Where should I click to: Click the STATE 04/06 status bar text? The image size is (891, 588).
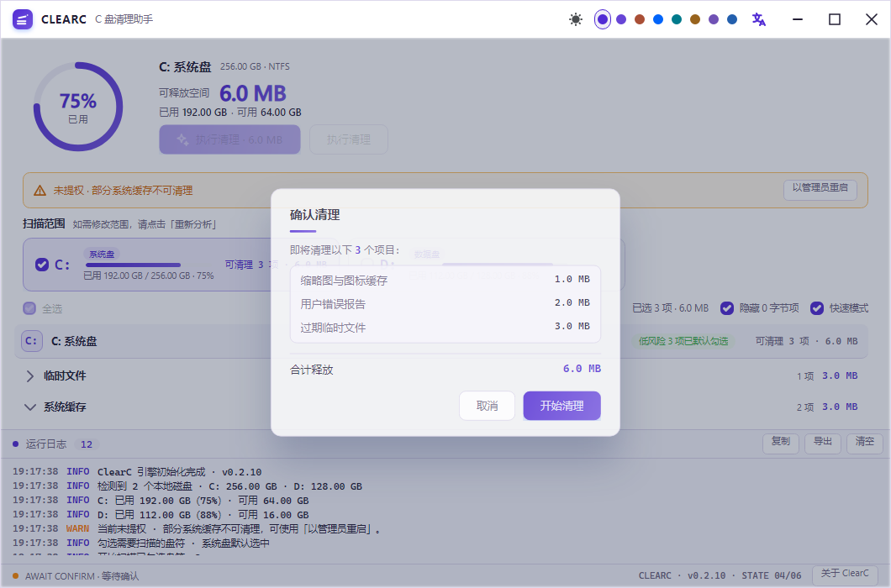[772, 575]
